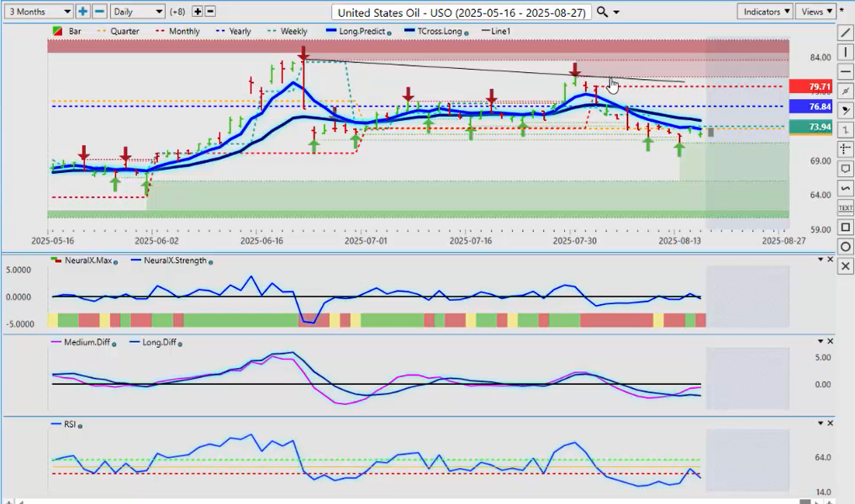
Task: Pick the comment callout annotation tool
Action: [846, 169]
